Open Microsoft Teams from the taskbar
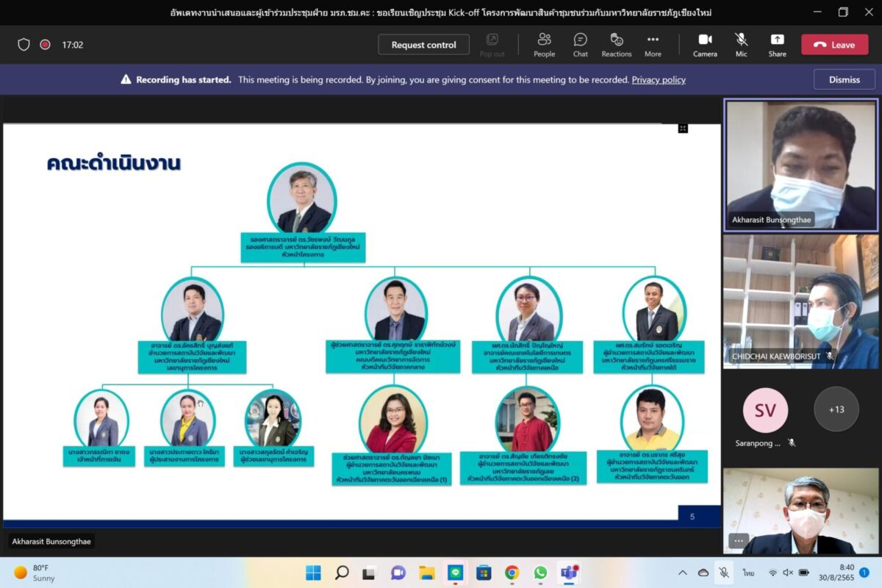Screen dimensions: 882x588 tap(568, 573)
